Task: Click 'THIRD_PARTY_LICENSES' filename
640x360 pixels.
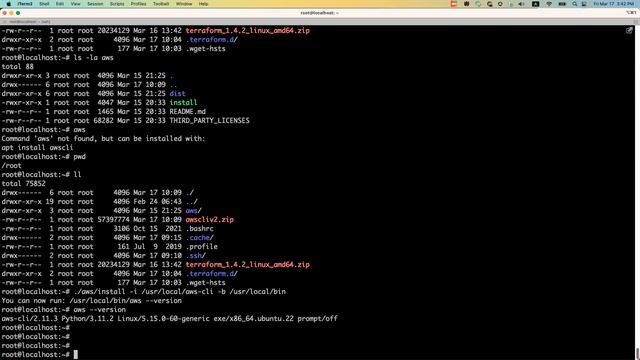Action: (x=209, y=120)
